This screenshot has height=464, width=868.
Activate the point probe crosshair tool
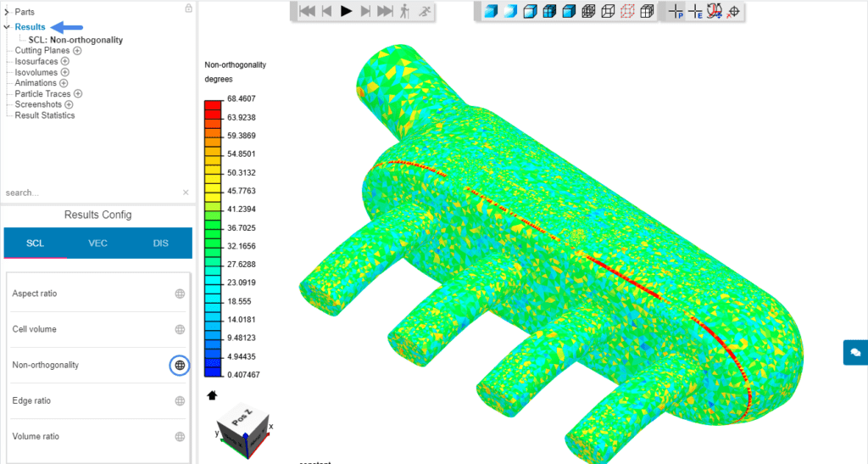tap(676, 12)
